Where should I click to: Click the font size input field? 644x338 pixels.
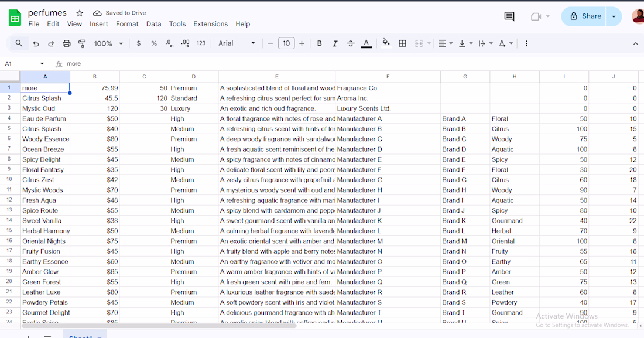286,43
